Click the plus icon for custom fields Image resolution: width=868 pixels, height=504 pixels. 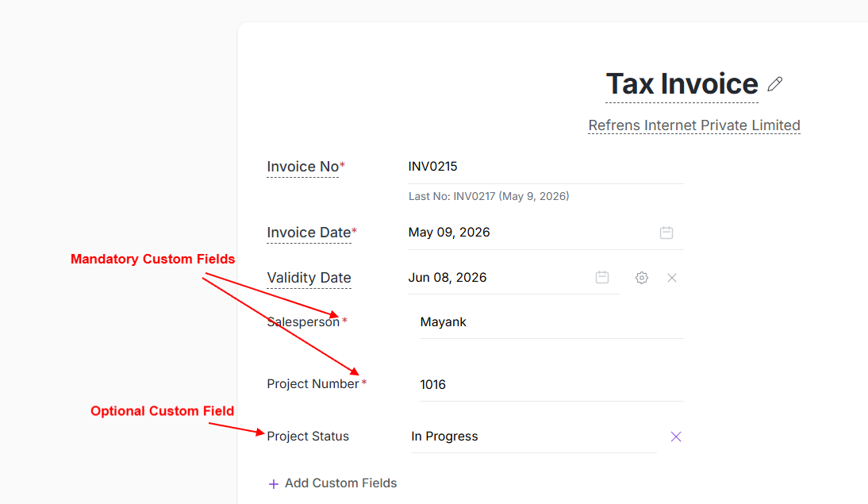coord(274,483)
